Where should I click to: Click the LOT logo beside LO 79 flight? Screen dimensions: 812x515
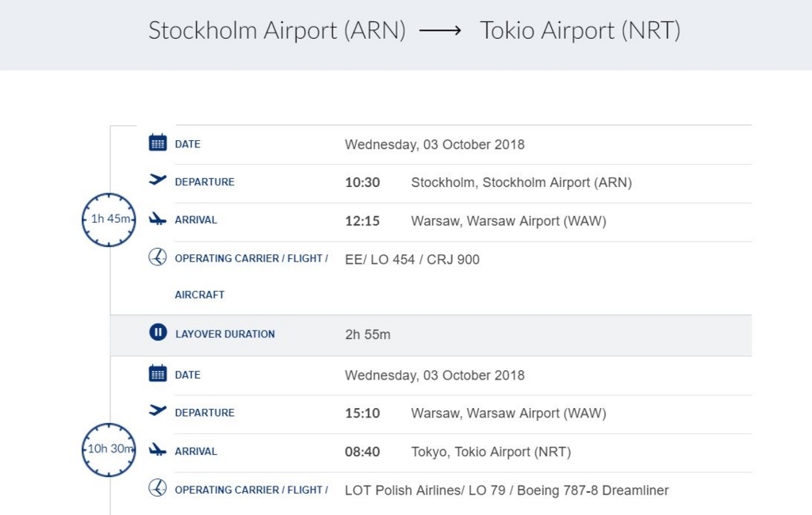click(158, 488)
